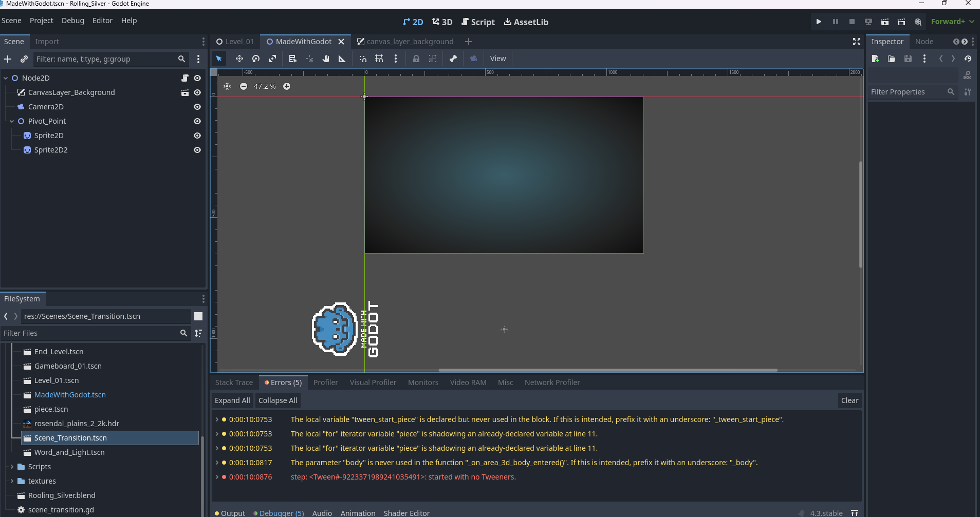
Task: Switch to the 3D workspace
Action: pos(442,22)
